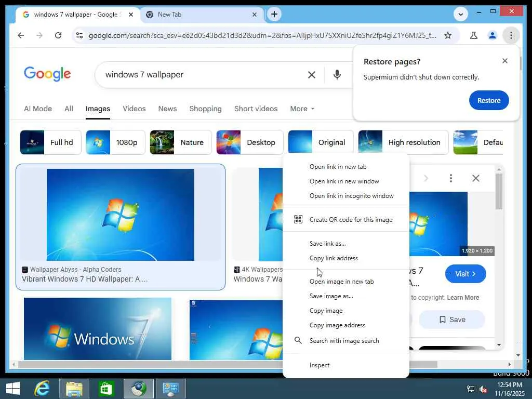The height and width of the screenshot is (399, 532).
Task: Start voice search with the microphone icon
Action: point(337,75)
